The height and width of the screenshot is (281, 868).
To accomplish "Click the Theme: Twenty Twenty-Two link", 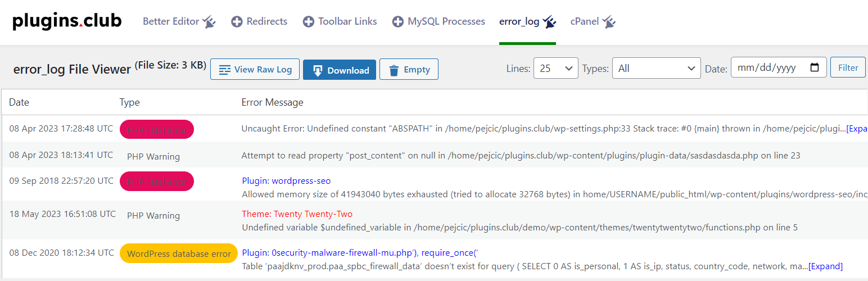I will (297, 214).
